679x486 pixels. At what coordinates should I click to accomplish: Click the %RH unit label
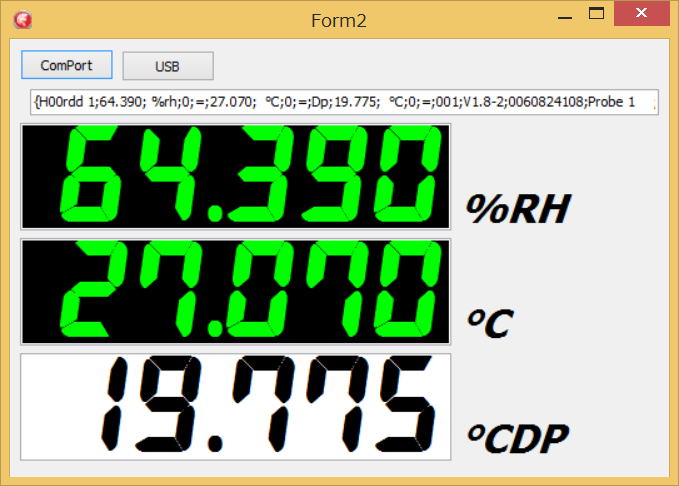518,209
